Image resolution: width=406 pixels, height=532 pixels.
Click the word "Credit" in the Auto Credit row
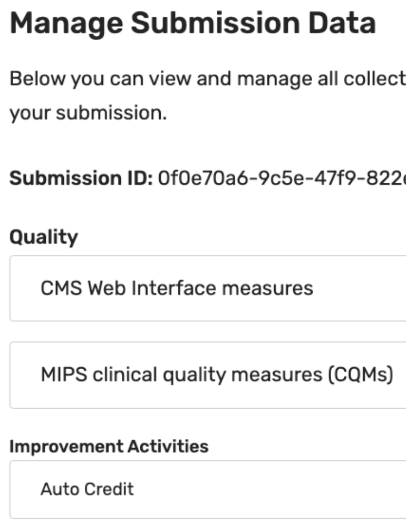[109, 489]
